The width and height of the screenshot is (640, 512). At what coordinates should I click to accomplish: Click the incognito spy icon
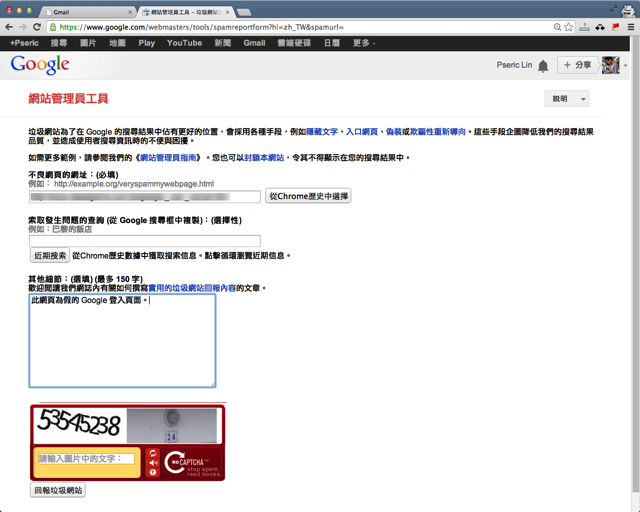[x=627, y=10]
